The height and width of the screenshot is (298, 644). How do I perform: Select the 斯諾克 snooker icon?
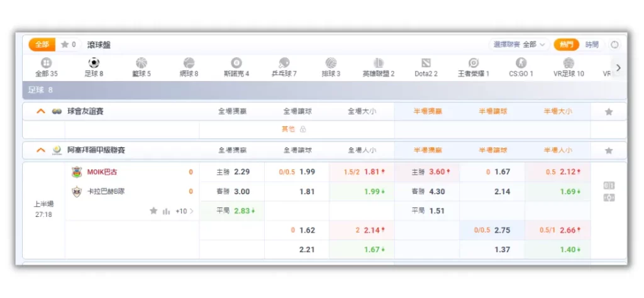236,63
